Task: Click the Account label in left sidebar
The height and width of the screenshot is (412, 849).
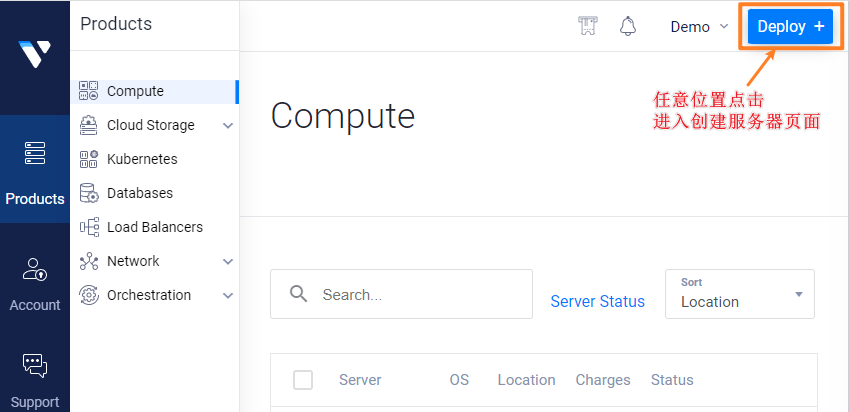Action: click(35, 305)
